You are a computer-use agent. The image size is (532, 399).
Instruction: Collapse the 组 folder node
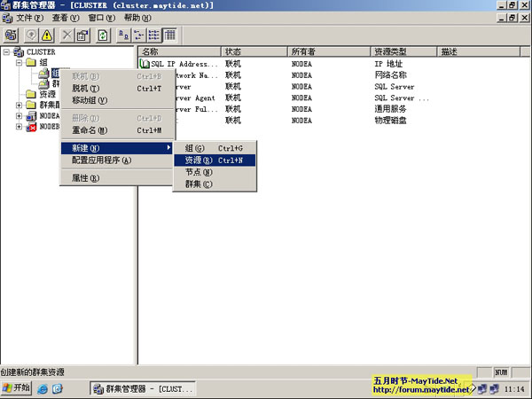20,63
